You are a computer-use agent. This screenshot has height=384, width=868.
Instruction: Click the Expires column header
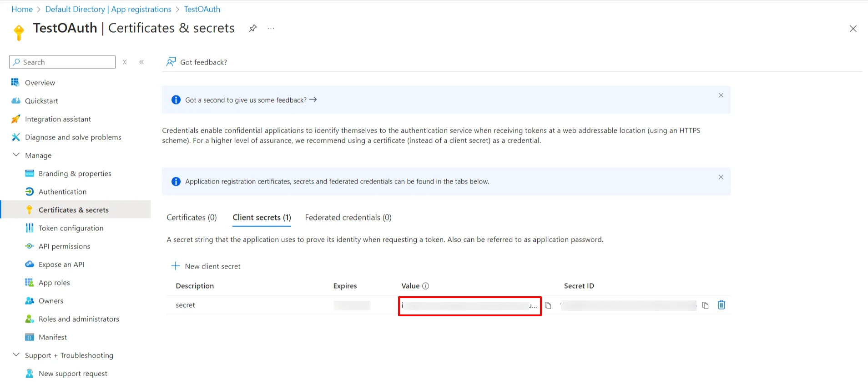click(345, 286)
